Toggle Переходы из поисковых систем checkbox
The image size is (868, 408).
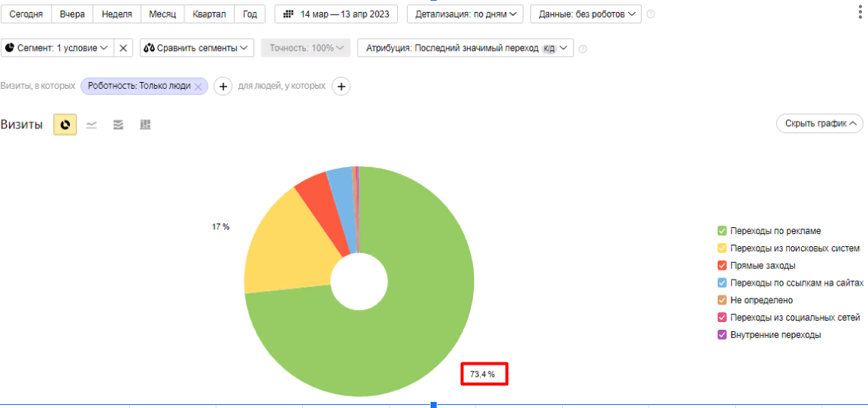[x=722, y=248]
